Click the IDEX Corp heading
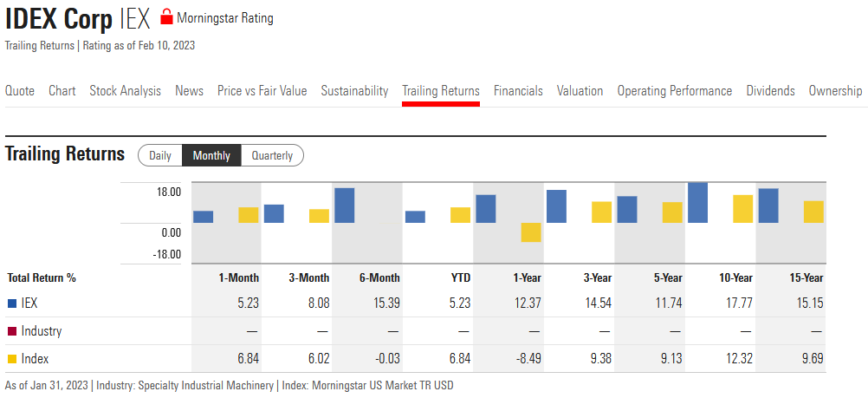This screenshot has height=398, width=868. pos(59,19)
